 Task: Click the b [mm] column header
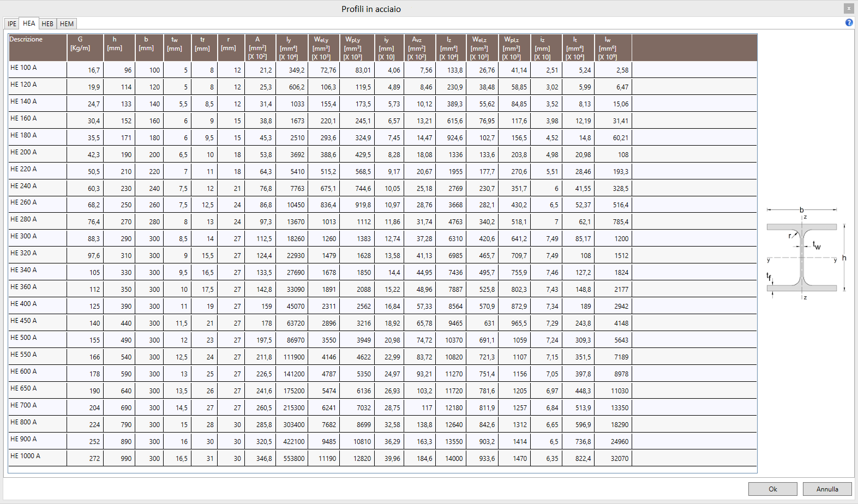(x=149, y=47)
